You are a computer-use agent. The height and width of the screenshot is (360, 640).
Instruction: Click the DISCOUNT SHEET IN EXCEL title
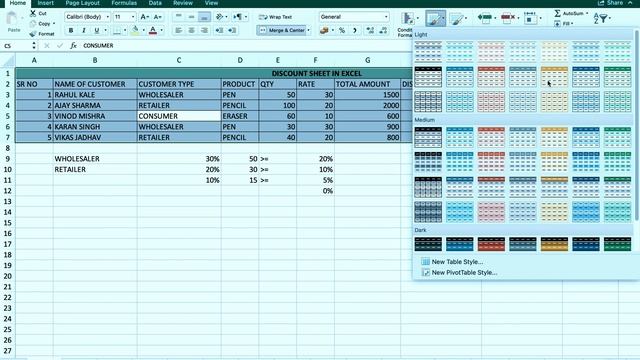click(x=316, y=73)
